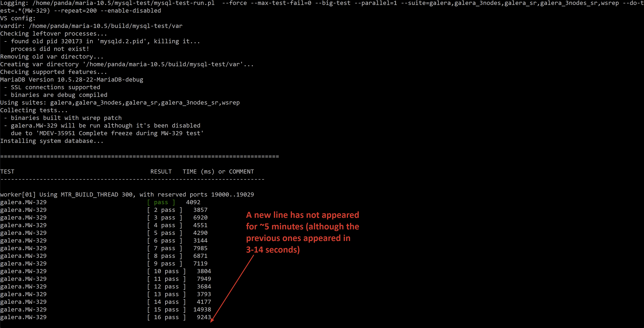Click the green 'pass' result
The image size is (644, 328).
point(161,202)
